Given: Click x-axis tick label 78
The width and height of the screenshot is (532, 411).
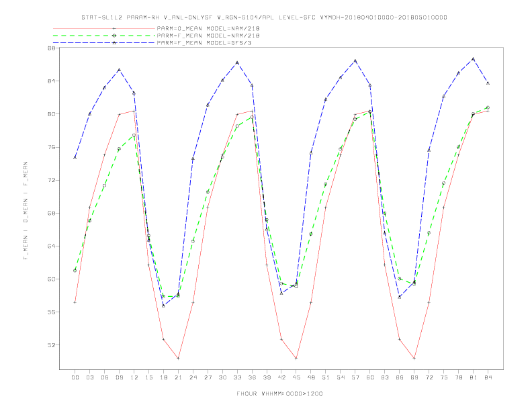Looking at the screenshot, I should [458, 377].
